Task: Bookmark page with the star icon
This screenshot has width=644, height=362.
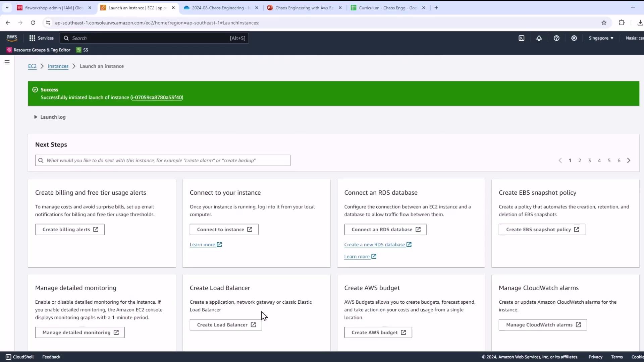Action: (604, 23)
